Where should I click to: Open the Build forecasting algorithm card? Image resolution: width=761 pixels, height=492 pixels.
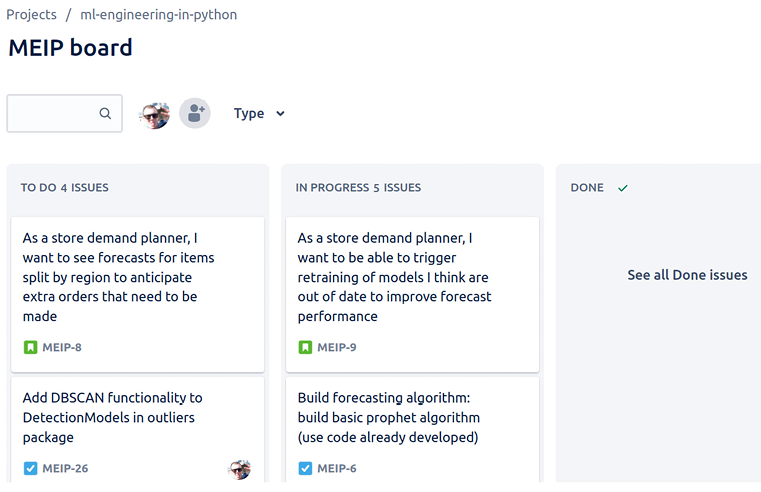[390, 417]
